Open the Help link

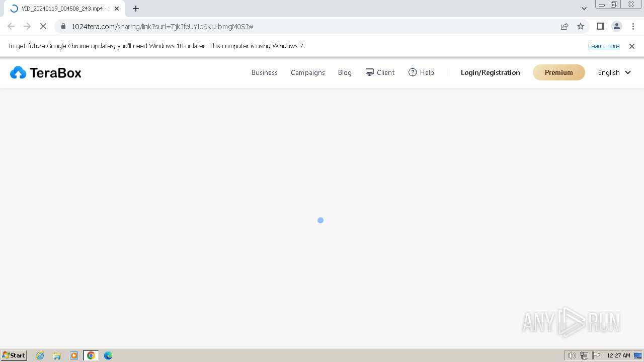click(421, 72)
